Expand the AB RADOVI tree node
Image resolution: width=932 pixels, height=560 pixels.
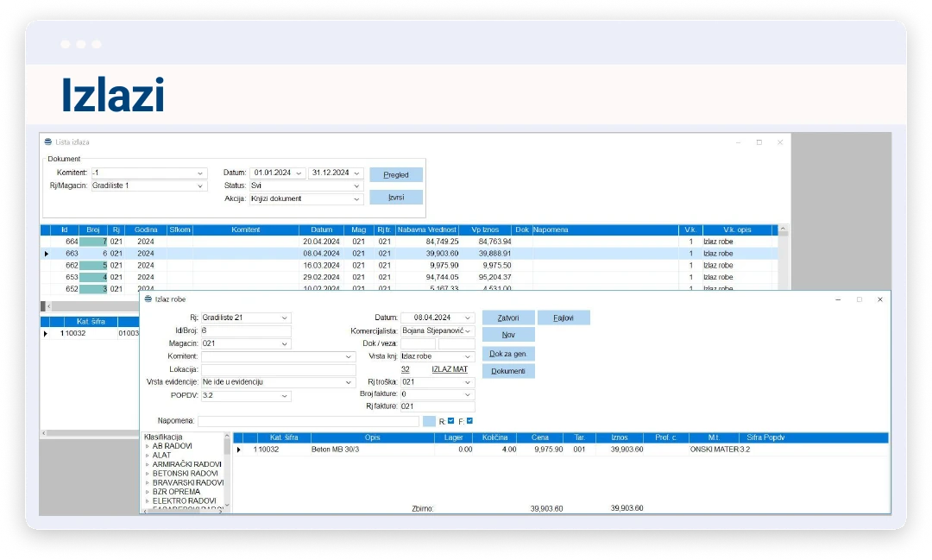pos(148,446)
